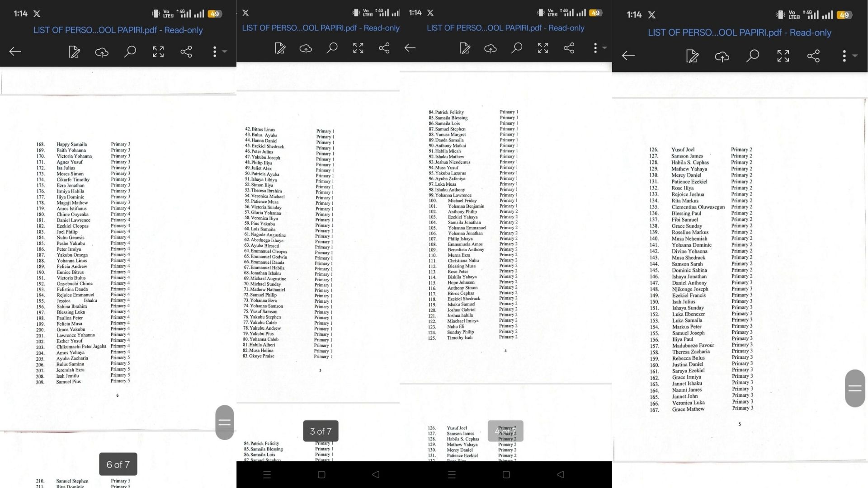Tap the share icon above the 126–167 name list
Screen dimensions: 868x488
click(x=813, y=56)
